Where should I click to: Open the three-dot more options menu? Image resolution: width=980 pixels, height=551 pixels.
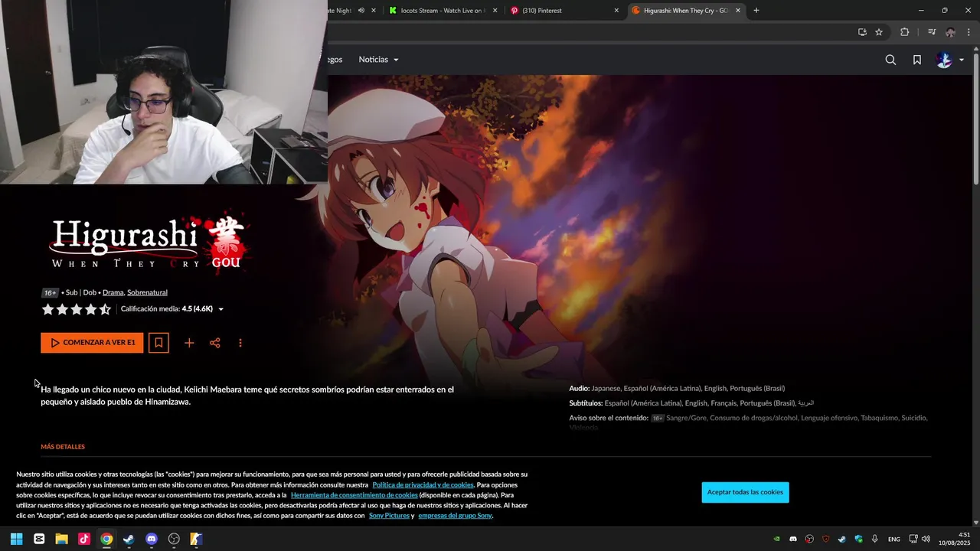pos(240,343)
